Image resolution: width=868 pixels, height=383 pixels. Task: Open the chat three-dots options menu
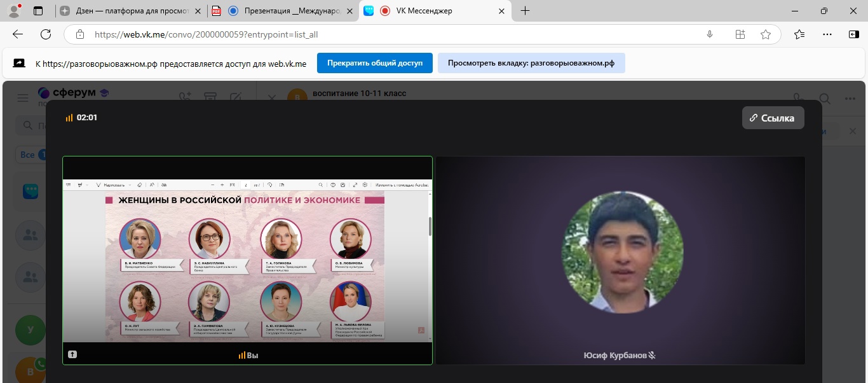click(x=850, y=99)
